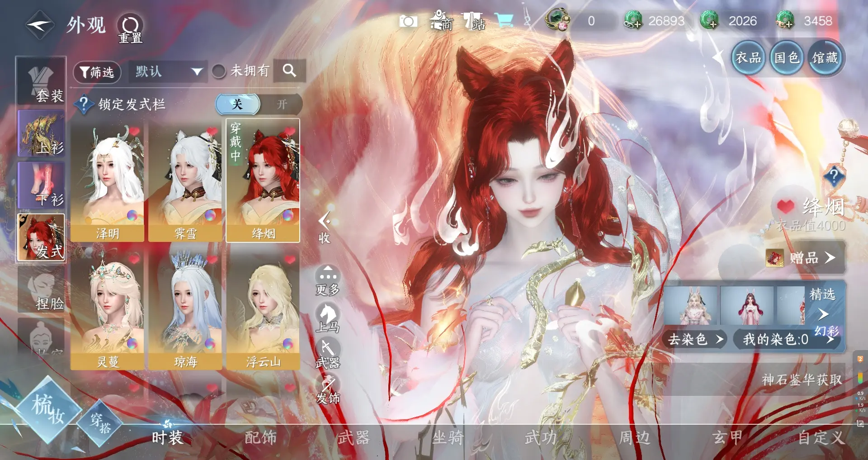Viewport: 868px width, 460px height.
Task: Click the search magnifier button
Action: (x=289, y=71)
